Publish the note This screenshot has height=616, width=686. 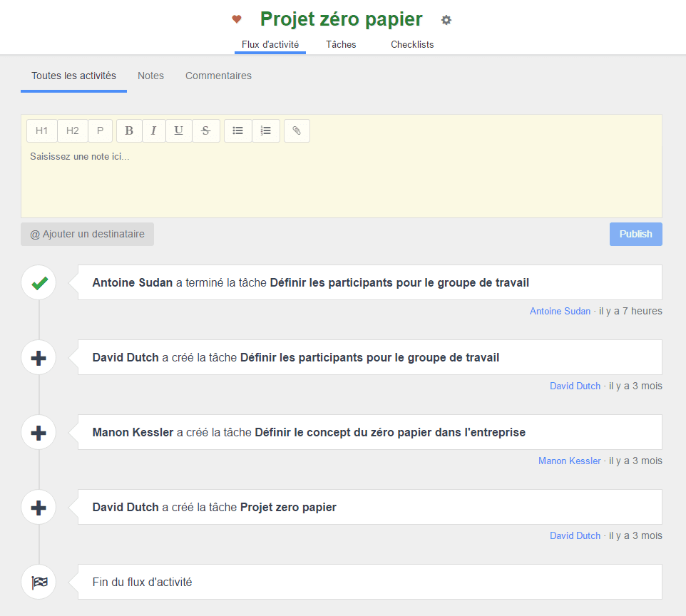(x=635, y=234)
